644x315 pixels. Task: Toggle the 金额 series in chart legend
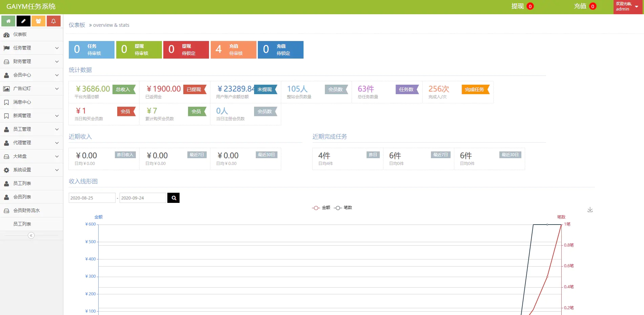[x=321, y=208]
